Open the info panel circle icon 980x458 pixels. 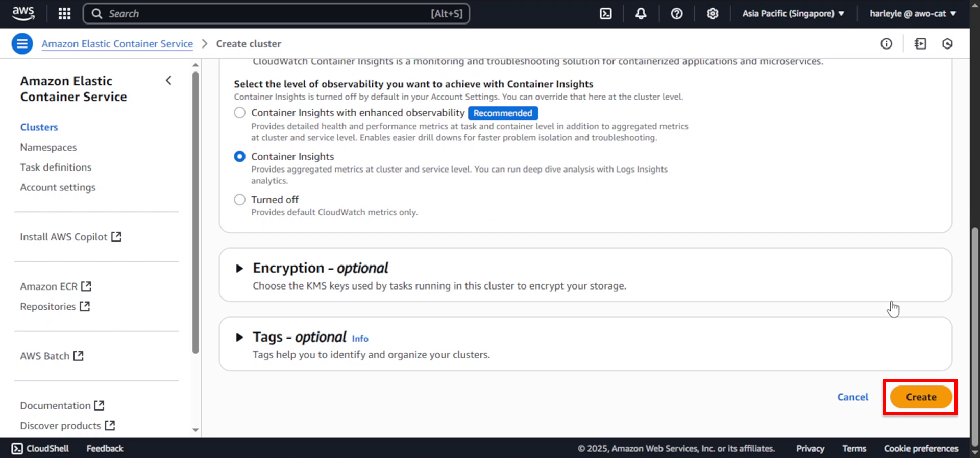(886, 44)
